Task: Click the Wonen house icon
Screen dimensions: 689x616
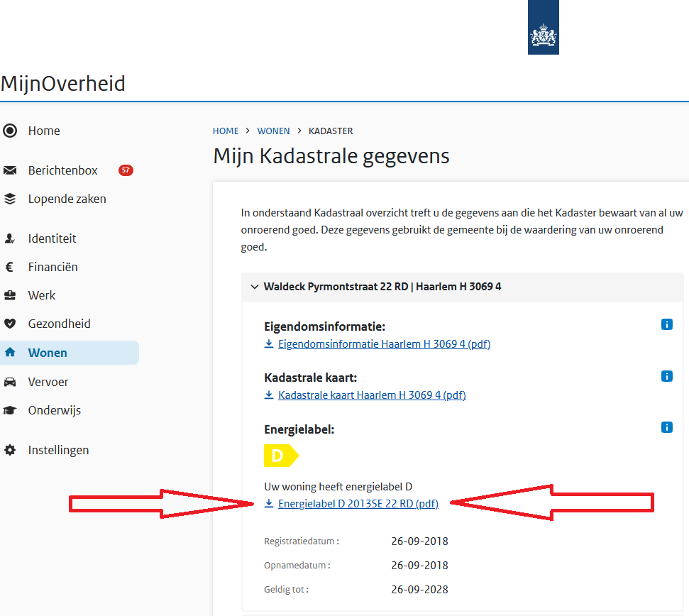Action: click(x=10, y=353)
